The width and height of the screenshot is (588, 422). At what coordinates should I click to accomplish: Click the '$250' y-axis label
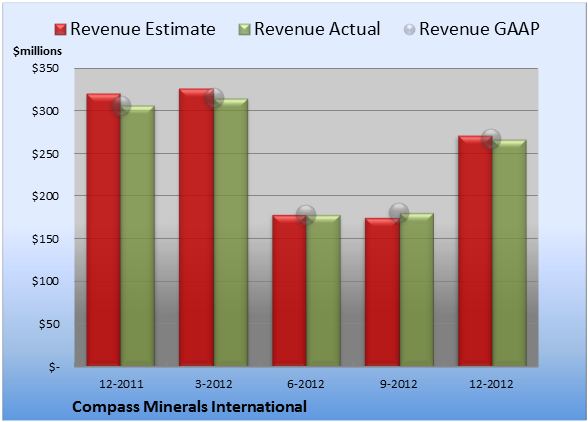point(45,154)
